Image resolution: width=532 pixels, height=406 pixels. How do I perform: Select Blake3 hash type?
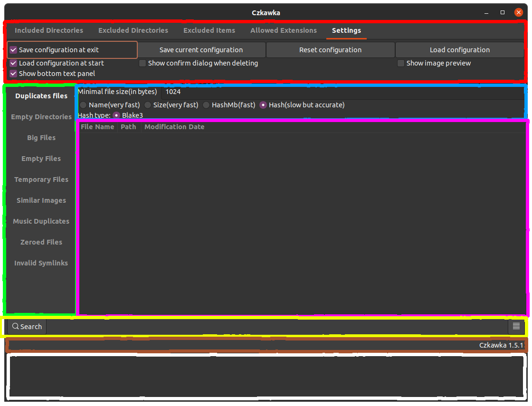tap(116, 115)
